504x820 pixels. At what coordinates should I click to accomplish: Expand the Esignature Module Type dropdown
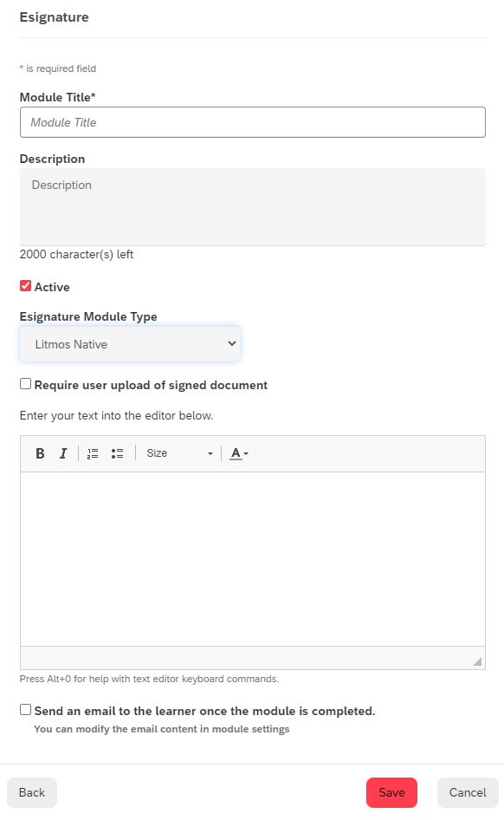[x=130, y=344]
